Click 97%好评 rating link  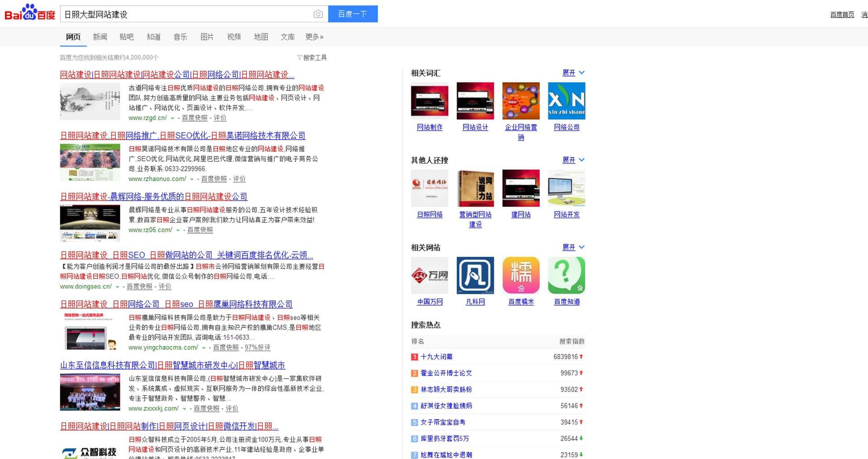pos(258,347)
